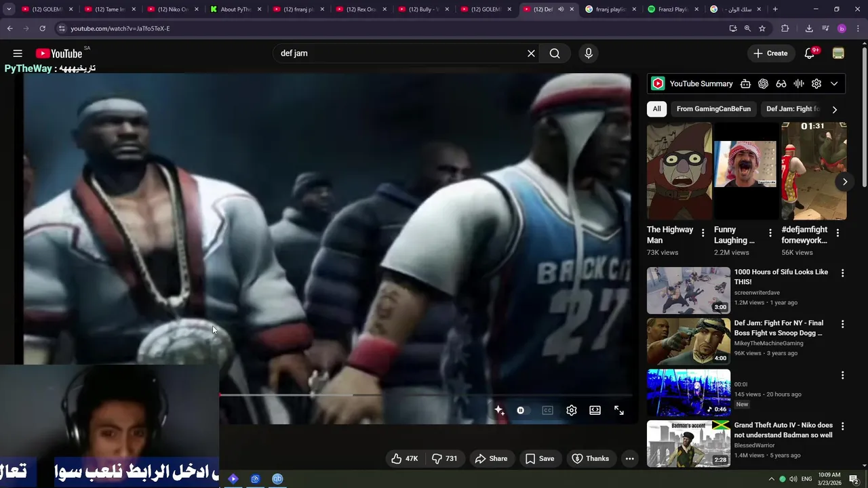Open options for 1000 Hours of Sifu video
The height and width of the screenshot is (488, 868).
[x=842, y=273]
